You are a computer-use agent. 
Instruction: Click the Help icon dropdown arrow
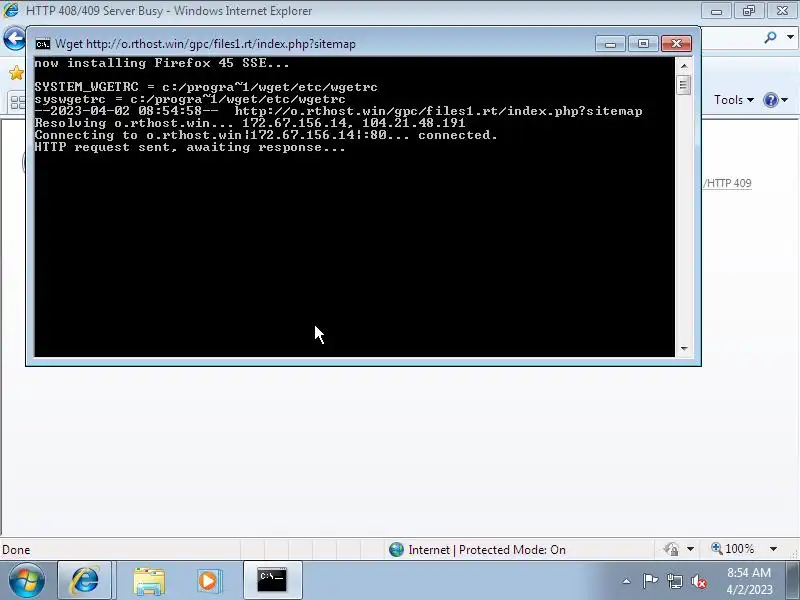tap(785, 100)
